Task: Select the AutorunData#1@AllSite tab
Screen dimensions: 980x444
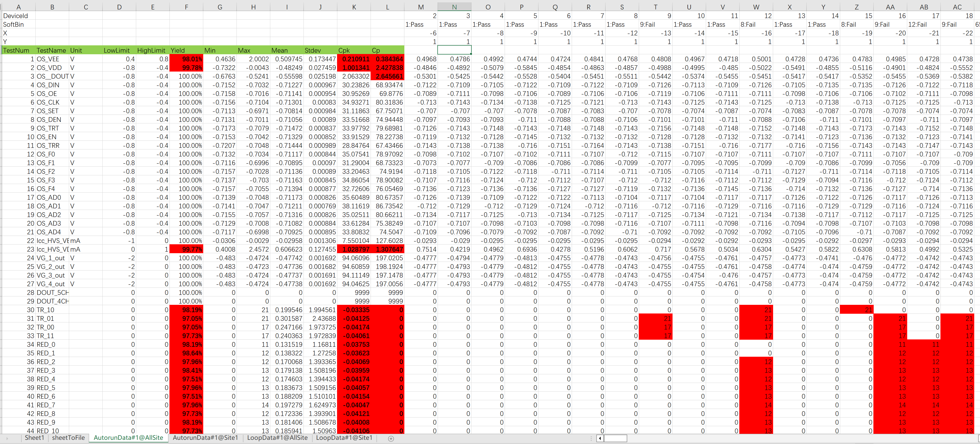Action: pyautogui.click(x=129, y=438)
